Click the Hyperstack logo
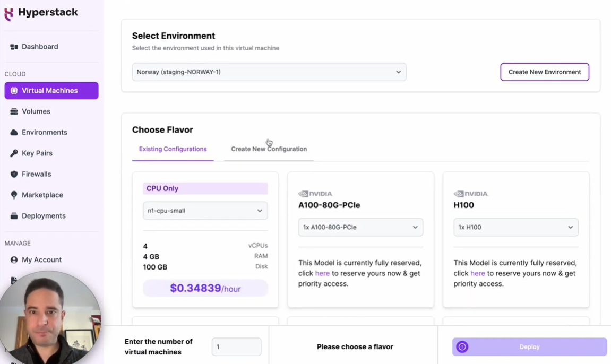This screenshot has width=611, height=364. pos(41,12)
